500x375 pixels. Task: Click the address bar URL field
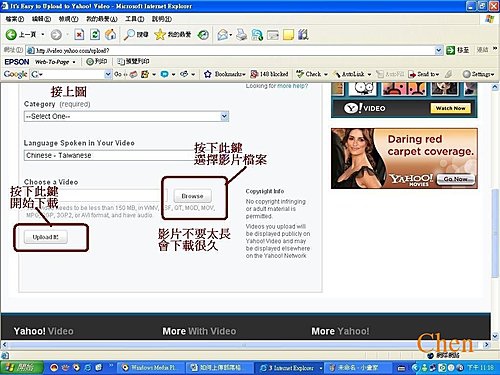[x=230, y=50]
